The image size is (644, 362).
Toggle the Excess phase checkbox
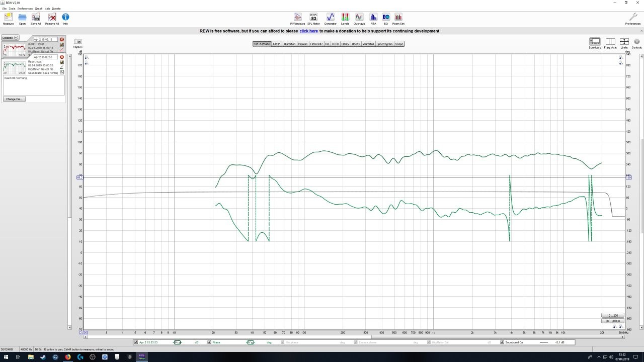[x=356, y=342]
